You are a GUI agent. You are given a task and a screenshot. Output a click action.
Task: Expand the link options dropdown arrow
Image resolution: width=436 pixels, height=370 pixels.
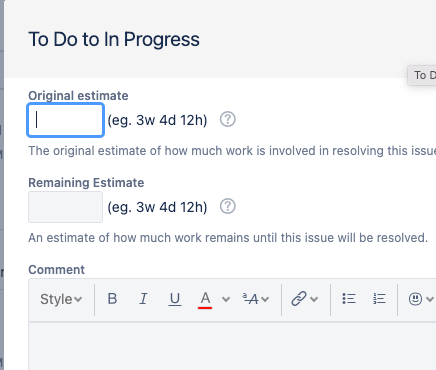[314, 299]
